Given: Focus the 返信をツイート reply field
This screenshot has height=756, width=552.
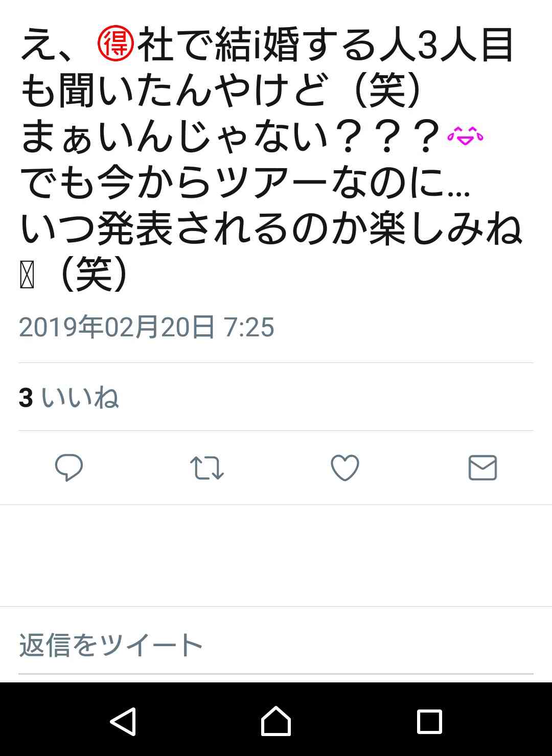Looking at the screenshot, I should pyautogui.click(x=276, y=645).
